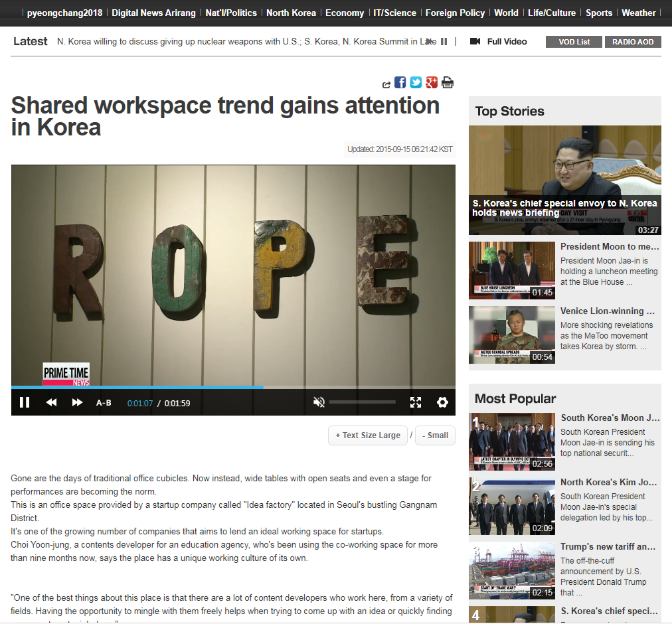Open Trump's new tariff story thumbnail
This screenshot has width=672, height=624.
pos(512,570)
